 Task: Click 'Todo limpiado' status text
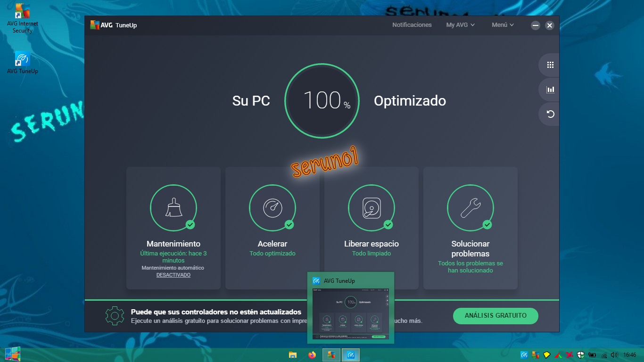coord(372,254)
